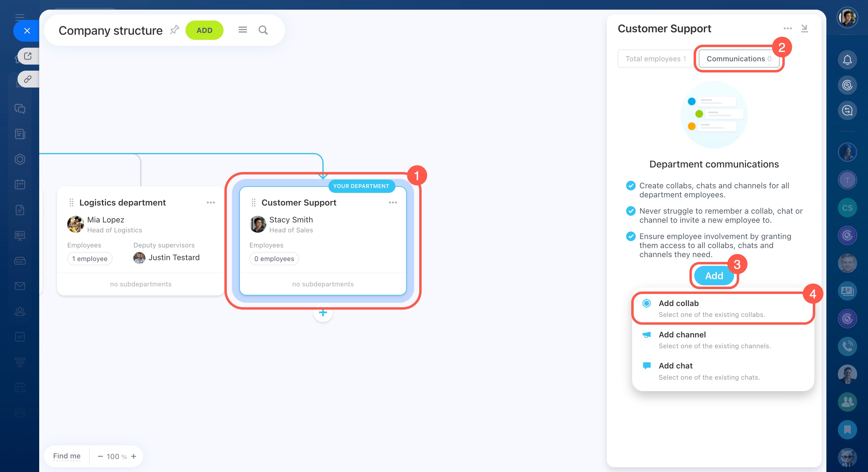Click the search magnifier in Company structure

263,30
